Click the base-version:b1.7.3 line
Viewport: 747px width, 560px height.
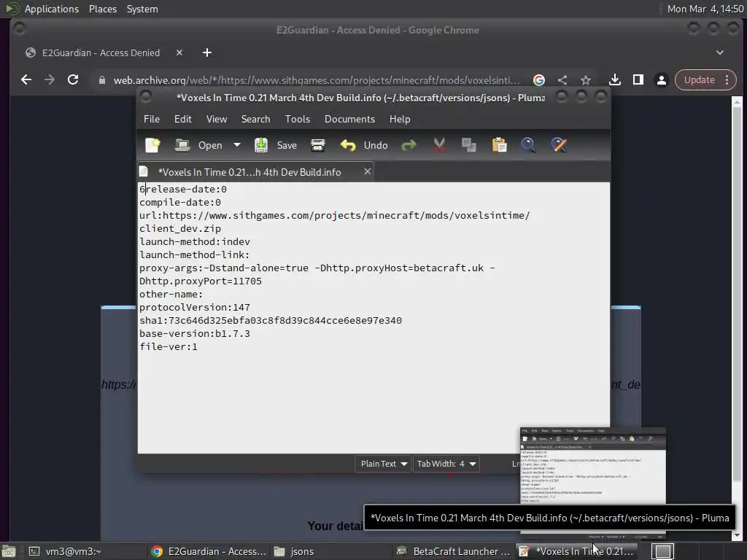pyautogui.click(x=194, y=333)
